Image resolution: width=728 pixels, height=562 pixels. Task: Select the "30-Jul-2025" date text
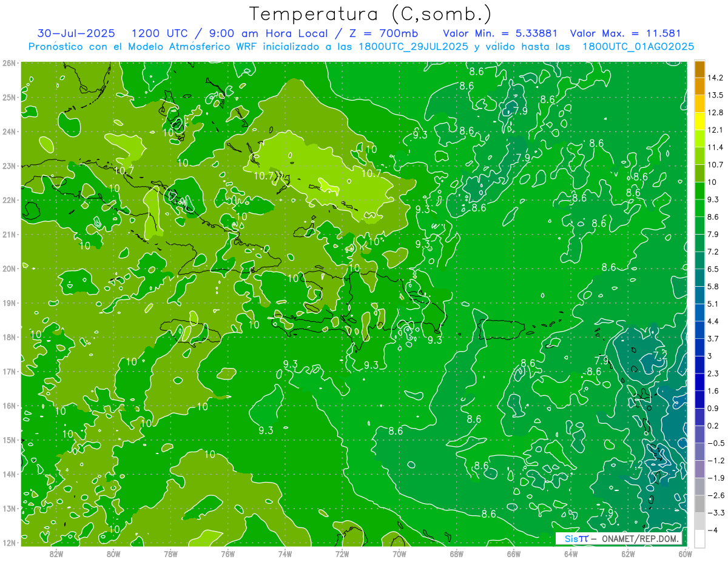(77, 33)
